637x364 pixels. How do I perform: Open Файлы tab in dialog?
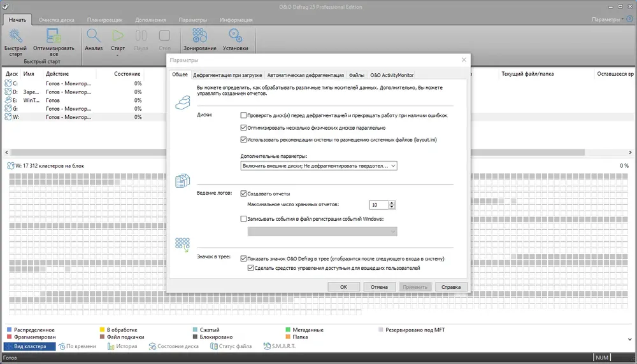357,75
